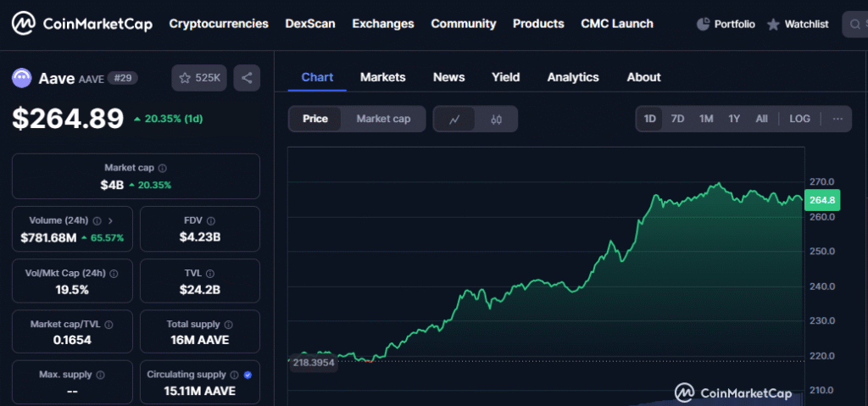Click the 16M AAVE total supply value
Viewport: 868px width, 406px height.
200,340
